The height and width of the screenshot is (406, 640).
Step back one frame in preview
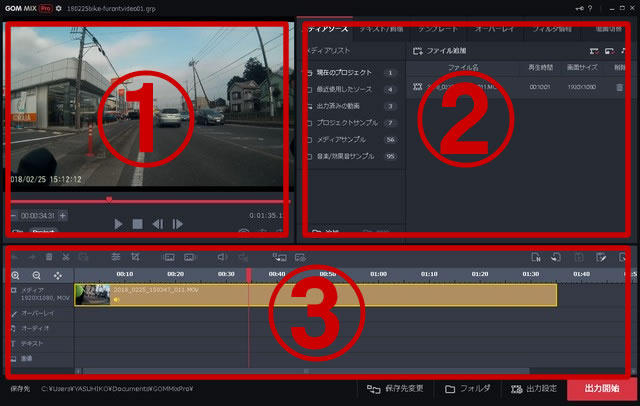point(158,224)
